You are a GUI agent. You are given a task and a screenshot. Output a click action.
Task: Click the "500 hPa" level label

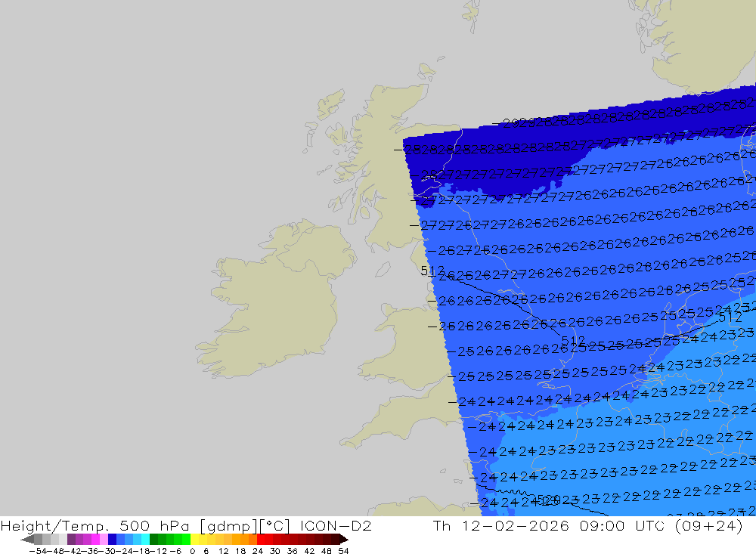tap(155, 525)
